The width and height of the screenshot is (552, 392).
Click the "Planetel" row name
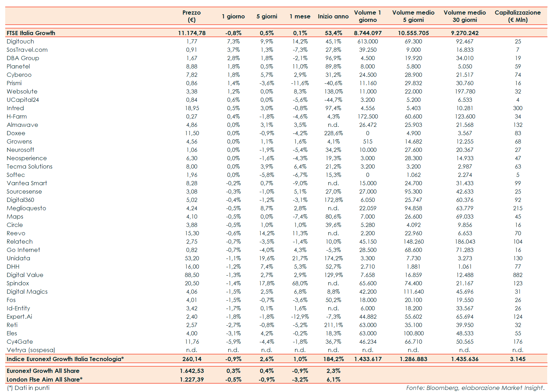pyautogui.click(x=18, y=66)
